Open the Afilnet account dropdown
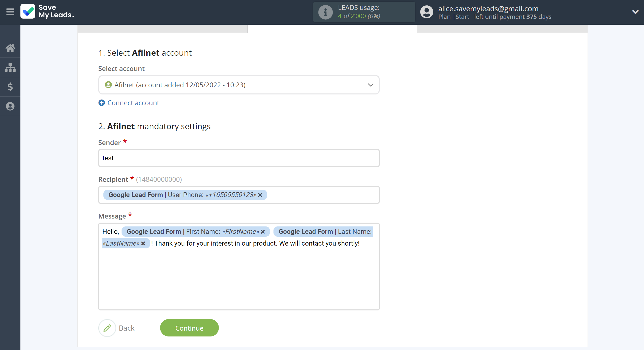Screen dimensions: 644x350 [x=239, y=85]
